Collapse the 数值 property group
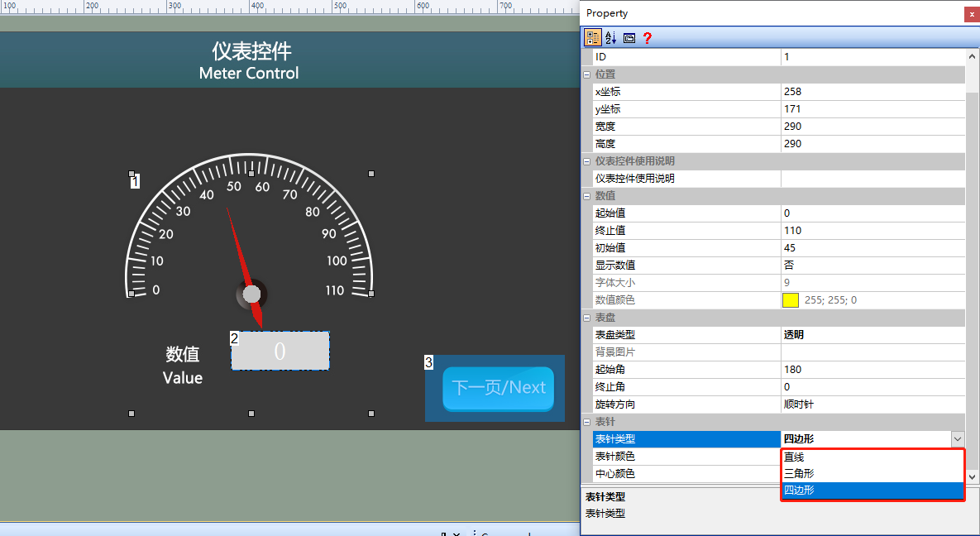This screenshot has width=980, height=536. 586,196
